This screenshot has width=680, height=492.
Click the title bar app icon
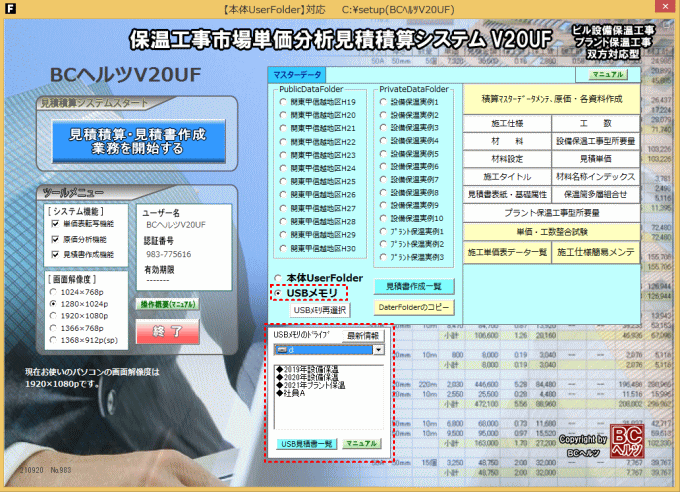click(x=10, y=9)
